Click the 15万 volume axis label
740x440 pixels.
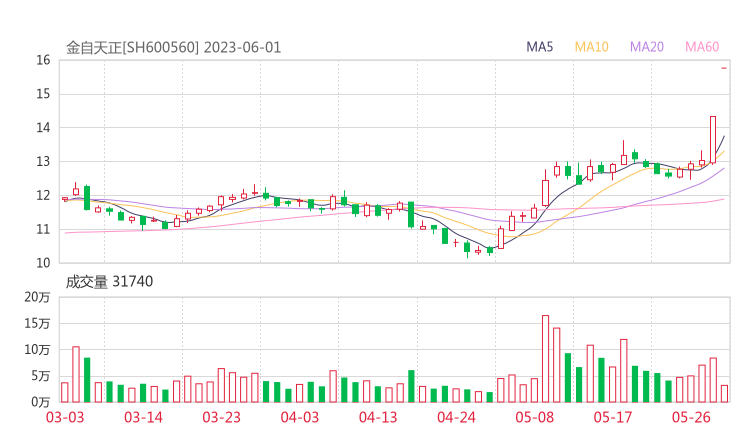pos(37,323)
